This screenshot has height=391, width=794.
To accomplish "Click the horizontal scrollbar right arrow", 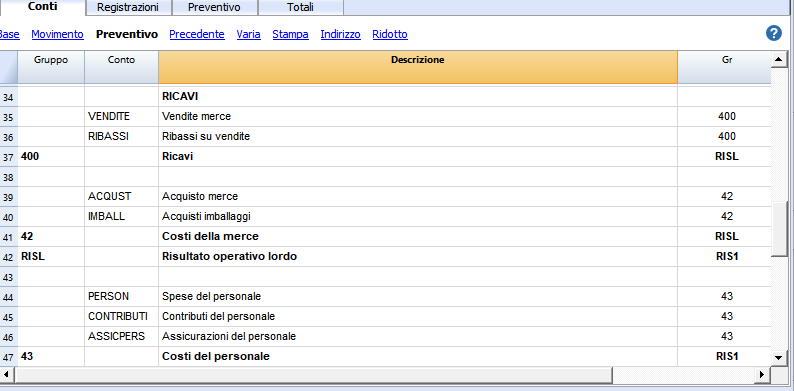I will (762, 375).
